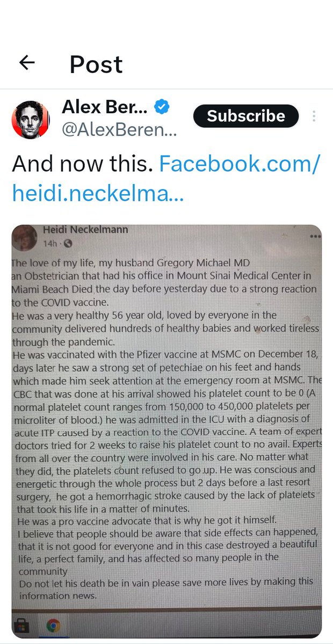Open Alex Ber... display name profile

click(x=104, y=107)
